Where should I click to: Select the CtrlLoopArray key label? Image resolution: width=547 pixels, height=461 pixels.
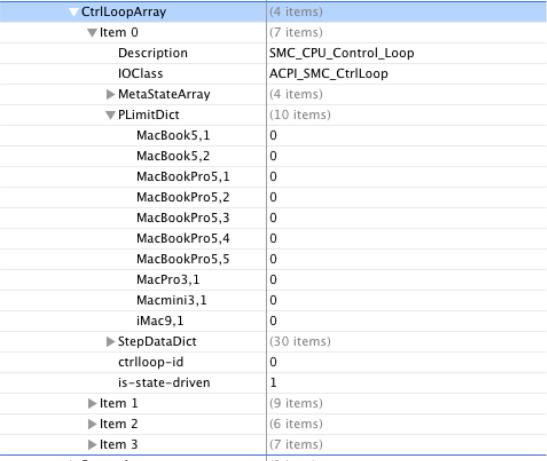coord(123,12)
